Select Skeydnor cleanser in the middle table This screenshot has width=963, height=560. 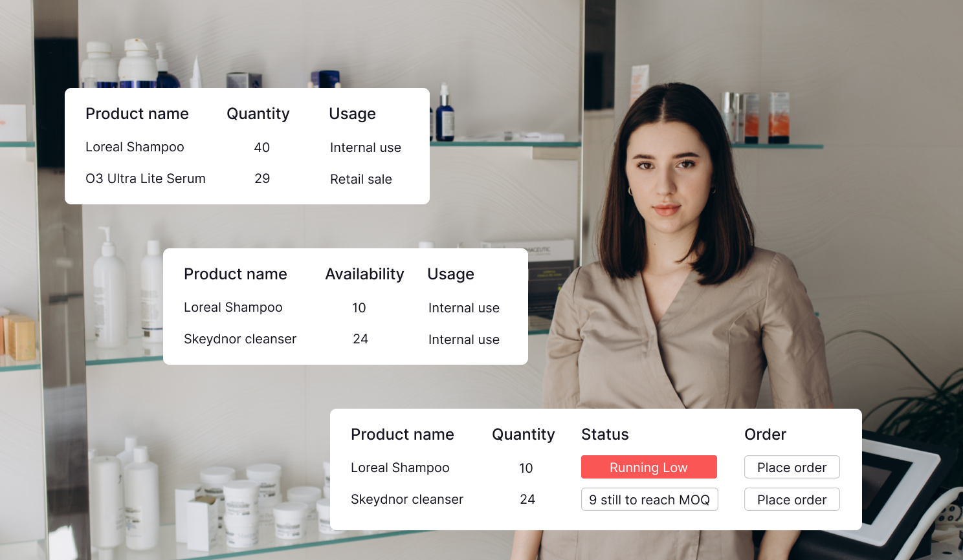tap(240, 338)
